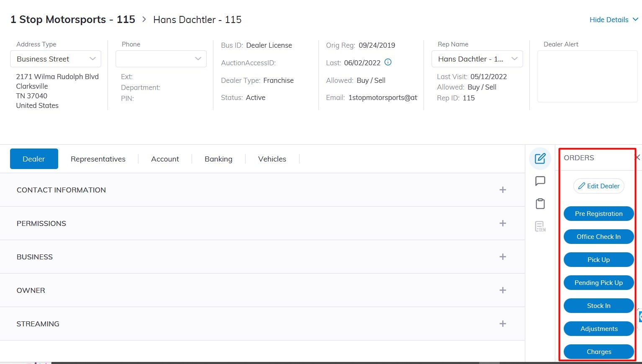Open the clipboard sidebar icon
This screenshot has height=364, width=642.
540,204
